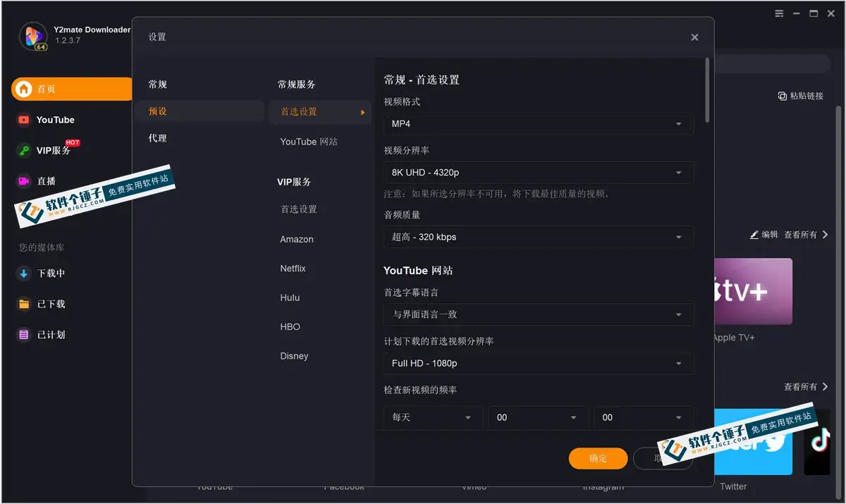Click the 设置 dialog title
This screenshot has height=504, width=846.
(x=157, y=37)
